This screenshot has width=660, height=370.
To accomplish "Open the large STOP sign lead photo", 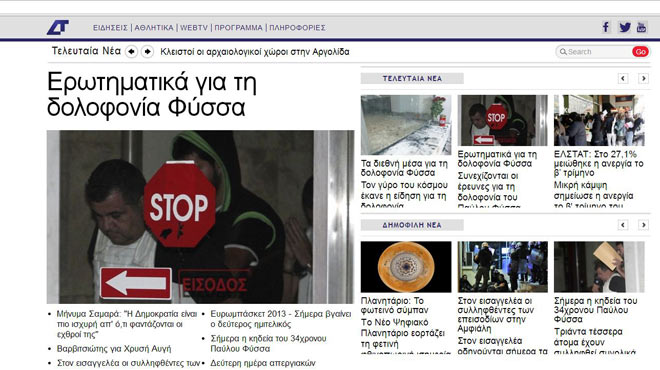I will click(x=200, y=217).
